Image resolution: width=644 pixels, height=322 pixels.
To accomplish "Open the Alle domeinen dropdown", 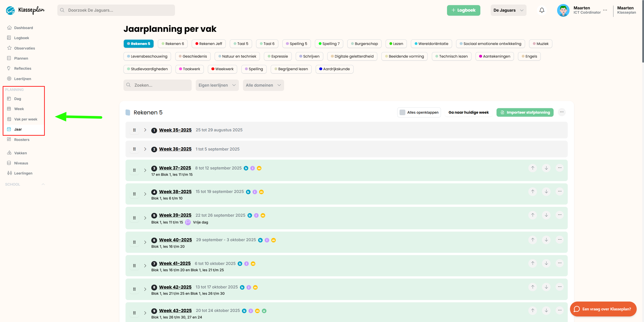I will click(263, 85).
